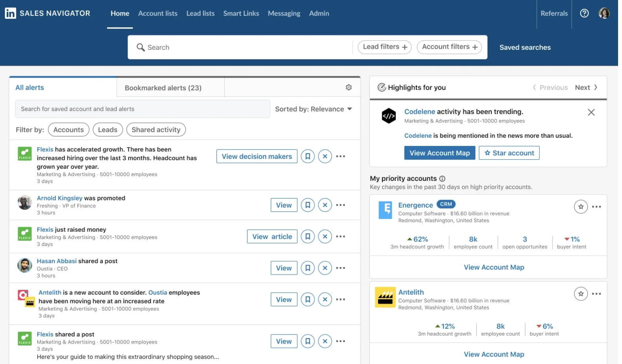Open alert settings gear icon
The width and height of the screenshot is (622, 364).
(349, 87)
